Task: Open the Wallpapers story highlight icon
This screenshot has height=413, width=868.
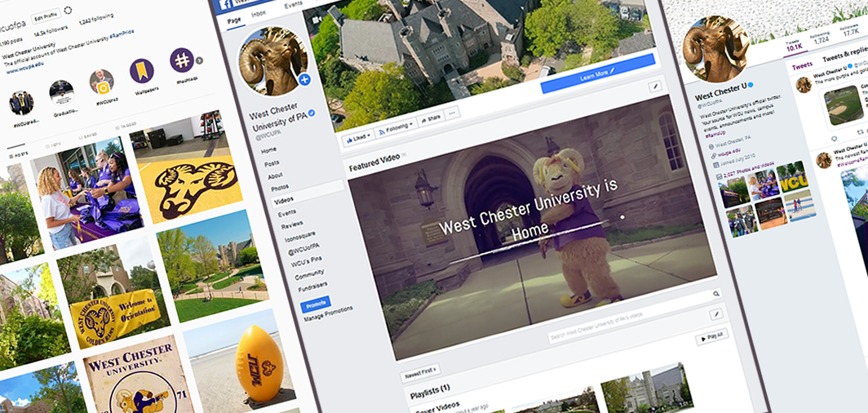Action: click(x=142, y=71)
